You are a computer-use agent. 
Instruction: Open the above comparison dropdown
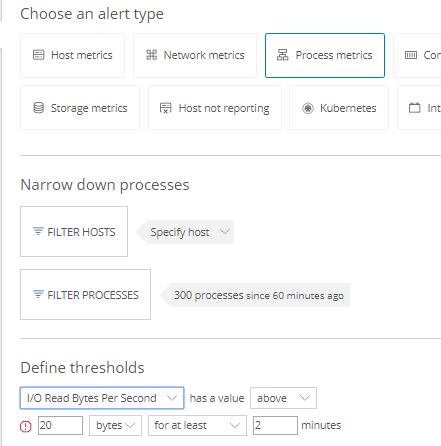pyautogui.click(x=283, y=398)
